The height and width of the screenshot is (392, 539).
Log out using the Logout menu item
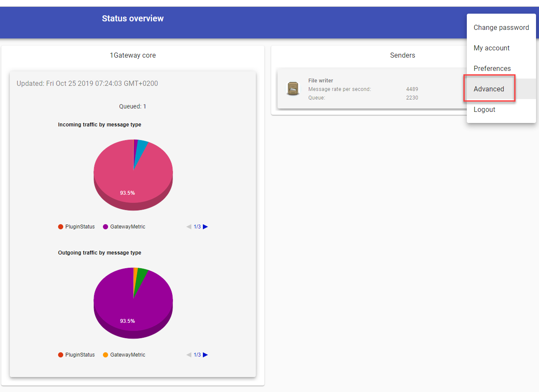coord(484,109)
